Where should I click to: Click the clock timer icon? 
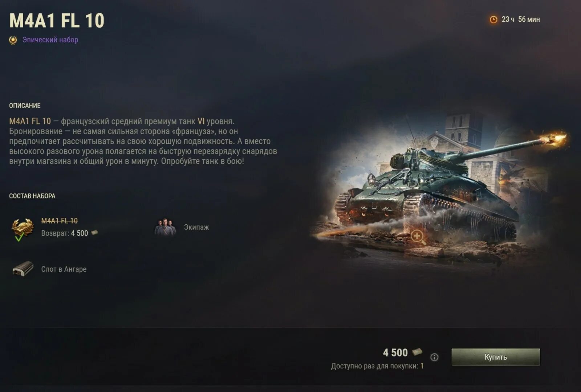493,20
